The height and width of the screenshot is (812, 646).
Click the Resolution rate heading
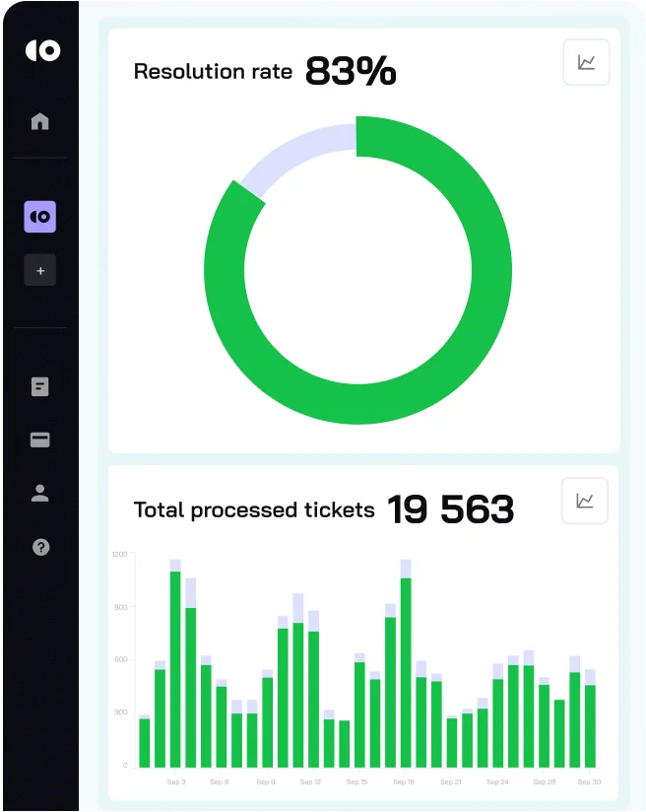click(x=213, y=72)
